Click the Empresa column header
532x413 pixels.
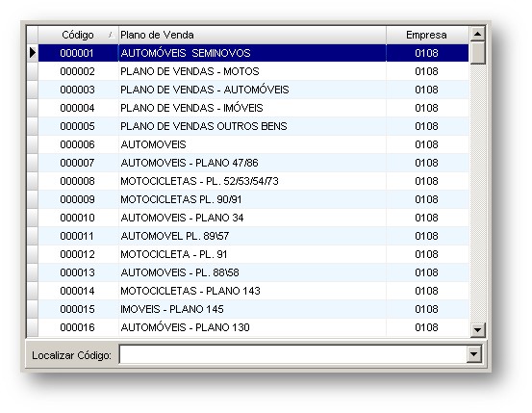coord(427,35)
